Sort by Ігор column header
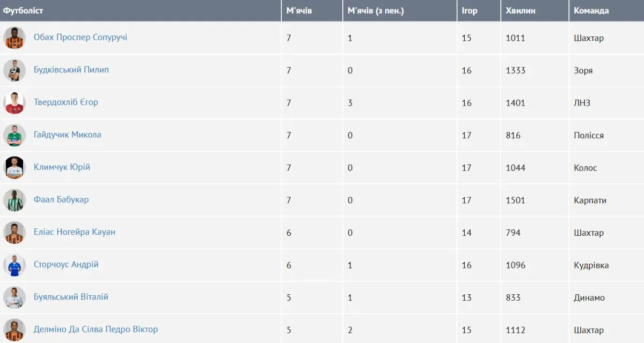The height and width of the screenshot is (343, 644). click(x=470, y=11)
